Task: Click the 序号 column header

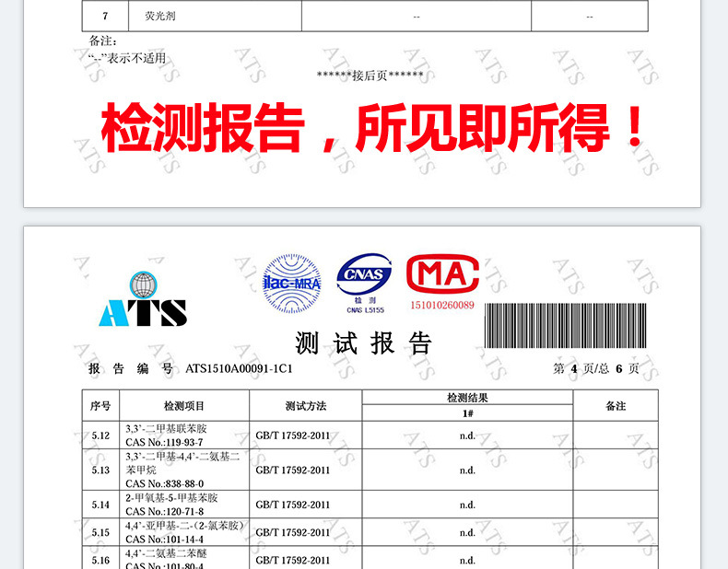Action: point(100,406)
